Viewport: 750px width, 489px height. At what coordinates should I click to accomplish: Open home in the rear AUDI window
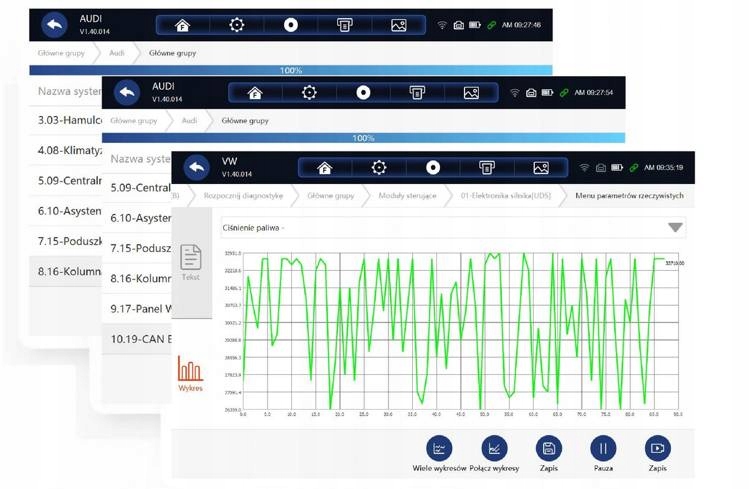[x=182, y=25]
